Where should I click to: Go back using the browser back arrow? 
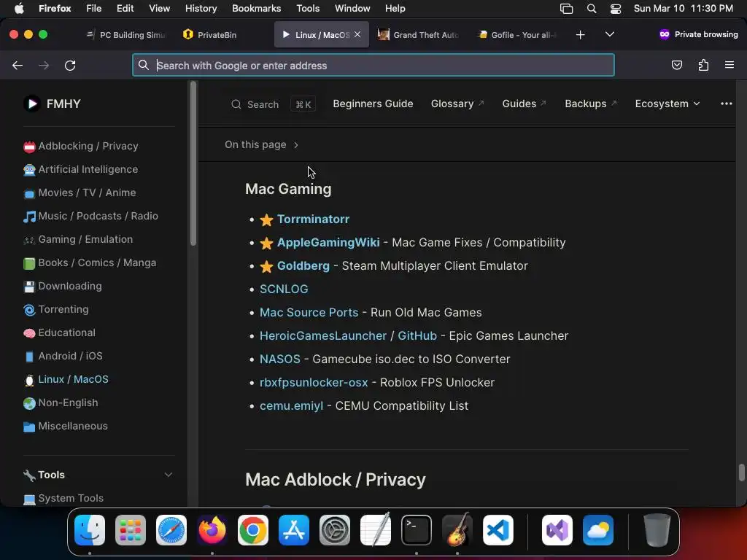tap(18, 65)
